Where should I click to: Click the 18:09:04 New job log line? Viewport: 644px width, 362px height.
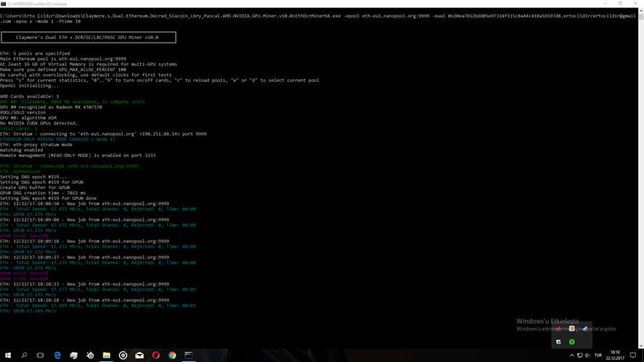pyautogui.click(x=85, y=220)
